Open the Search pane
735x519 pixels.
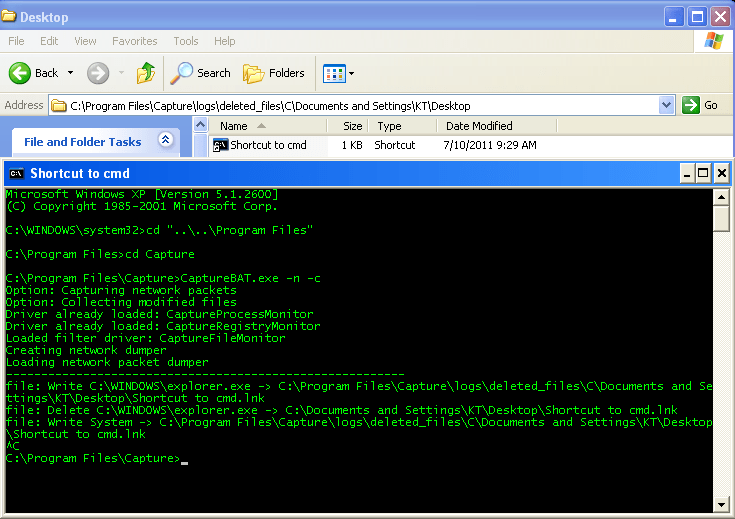click(x=200, y=73)
